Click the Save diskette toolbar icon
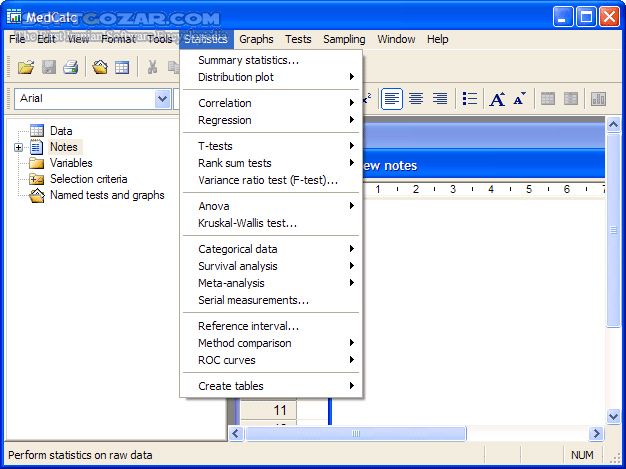The image size is (626, 469). click(x=49, y=67)
